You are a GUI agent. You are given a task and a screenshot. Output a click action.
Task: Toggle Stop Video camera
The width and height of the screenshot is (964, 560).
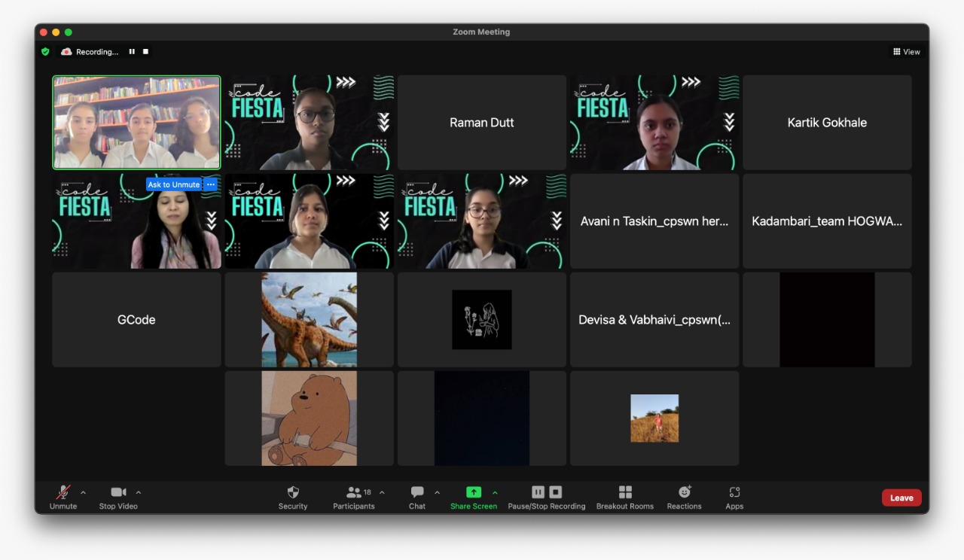tap(118, 497)
